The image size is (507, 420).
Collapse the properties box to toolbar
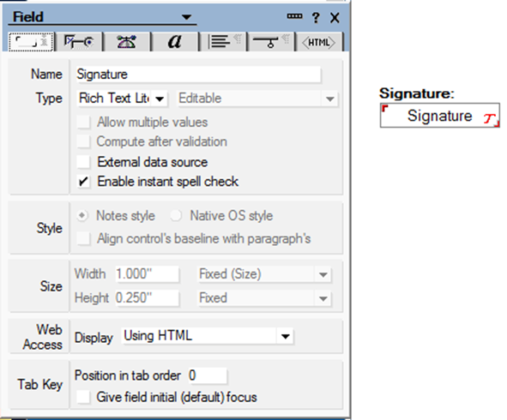294,16
